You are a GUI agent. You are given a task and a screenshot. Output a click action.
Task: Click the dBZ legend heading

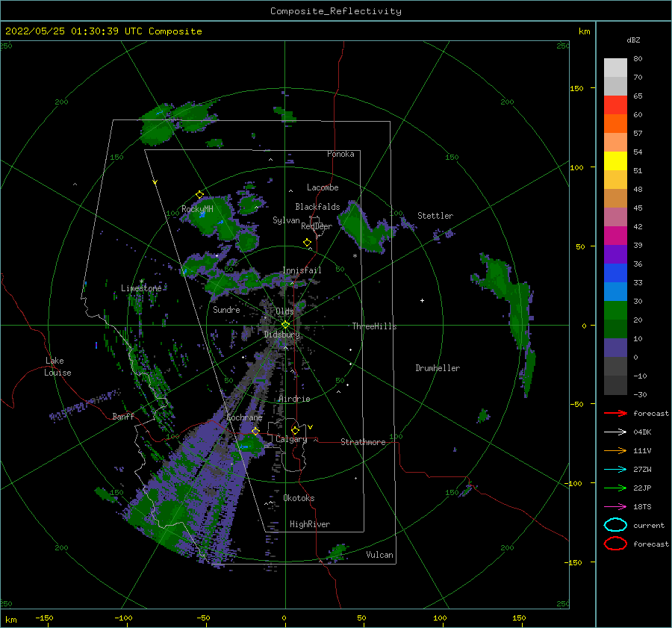pyautogui.click(x=633, y=40)
